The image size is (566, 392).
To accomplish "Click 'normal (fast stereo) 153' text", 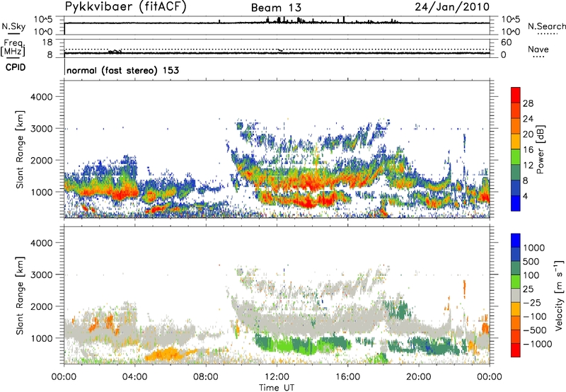I will (122, 70).
